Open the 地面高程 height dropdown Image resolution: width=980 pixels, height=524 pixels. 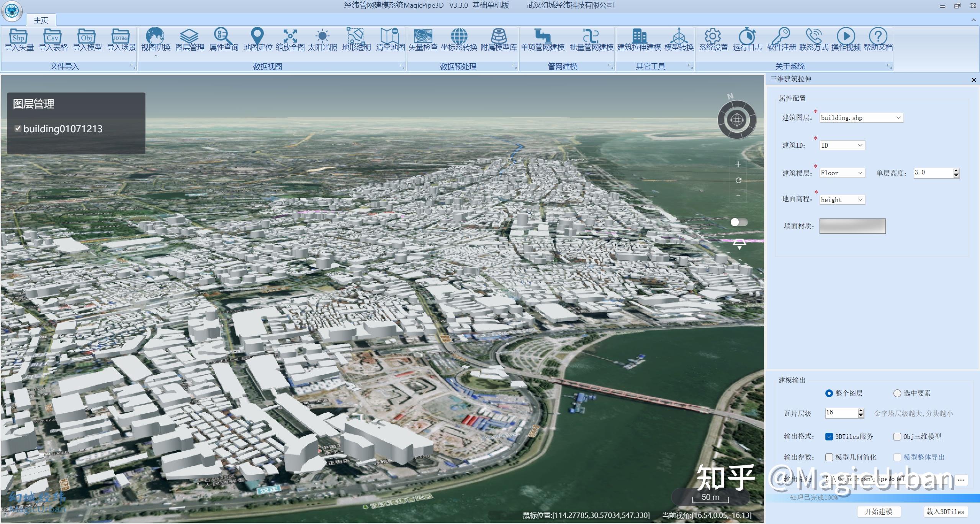860,200
